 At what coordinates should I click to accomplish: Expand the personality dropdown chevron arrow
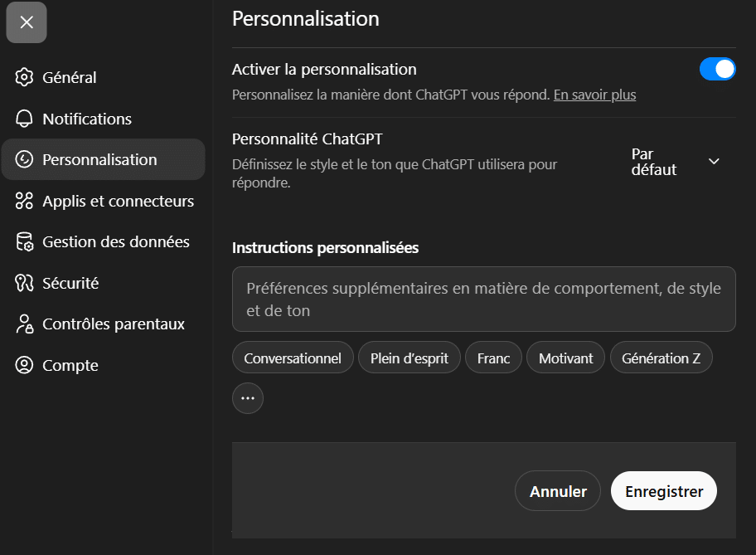(714, 162)
